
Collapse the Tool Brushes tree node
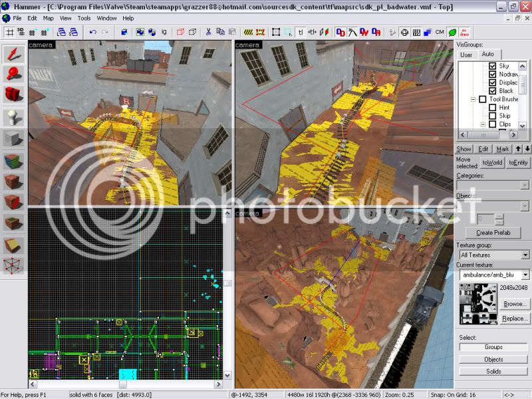[473, 99]
